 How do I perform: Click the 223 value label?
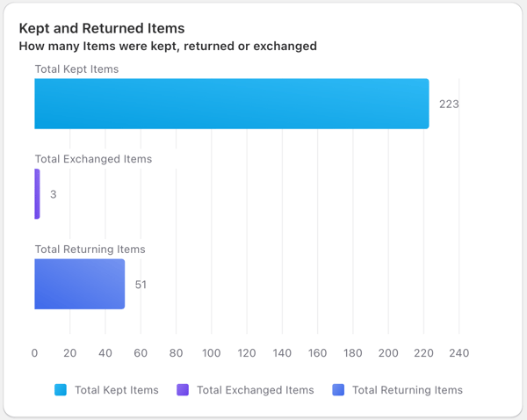[449, 105]
